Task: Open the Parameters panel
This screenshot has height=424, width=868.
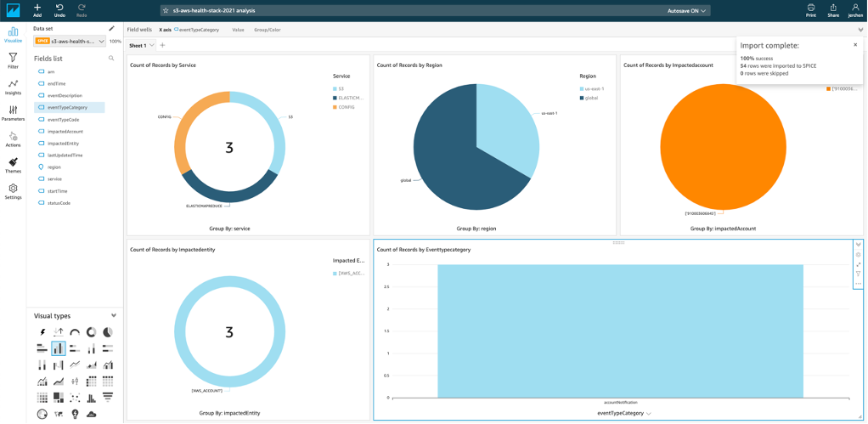Action: (13, 113)
